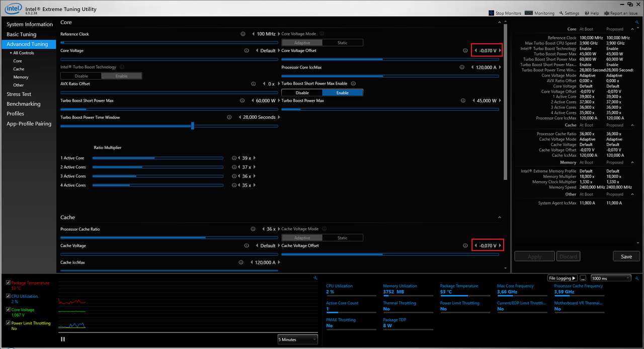Open the Stress Test page
Screen dimensions: 644x349
point(19,94)
